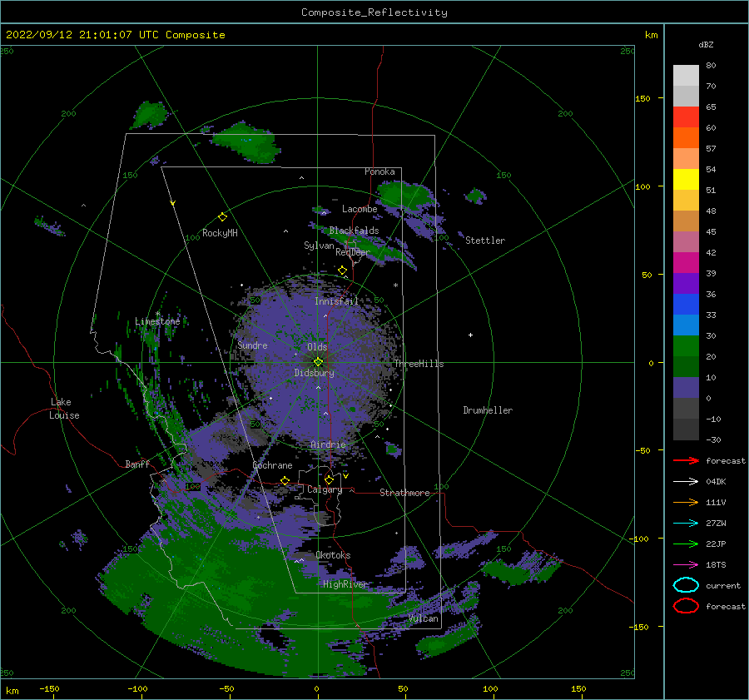The width and height of the screenshot is (749, 700).
Task: Click the green 22JP arrow in legend
Action: point(686,544)
